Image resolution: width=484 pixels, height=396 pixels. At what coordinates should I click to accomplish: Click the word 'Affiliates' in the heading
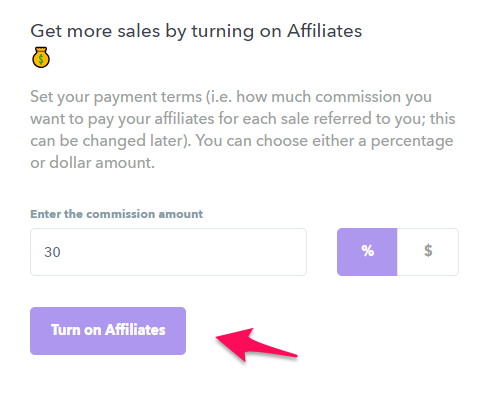(324, 31)
